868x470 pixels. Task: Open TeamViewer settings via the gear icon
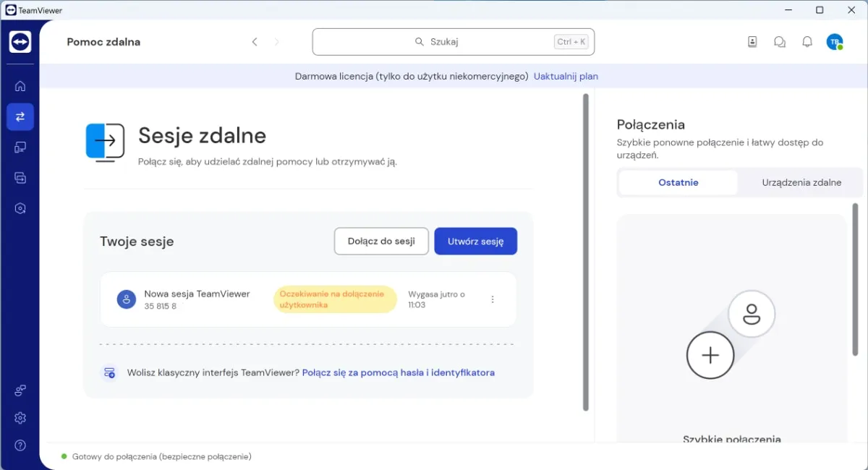20,417
